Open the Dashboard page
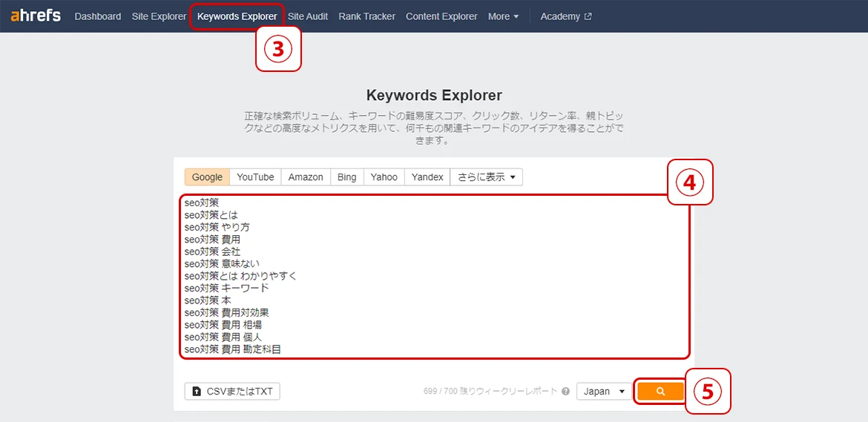The image size is (868, 422). click(x=98, y=16)
